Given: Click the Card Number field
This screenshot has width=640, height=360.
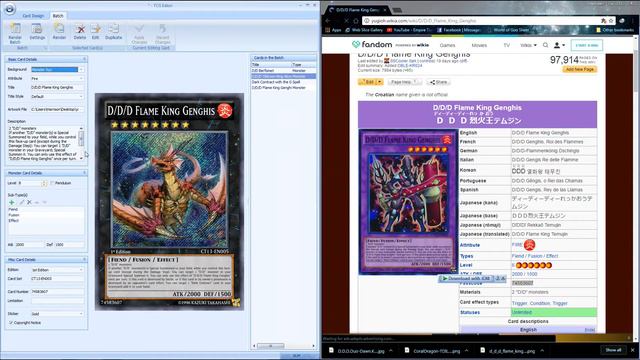Looking at the screenshot, I should pyautogui.click(x=57, y=292).
